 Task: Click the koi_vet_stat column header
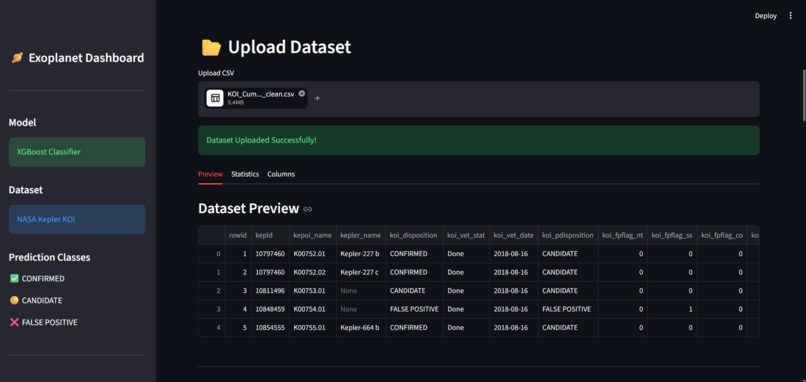click(466, 235)
